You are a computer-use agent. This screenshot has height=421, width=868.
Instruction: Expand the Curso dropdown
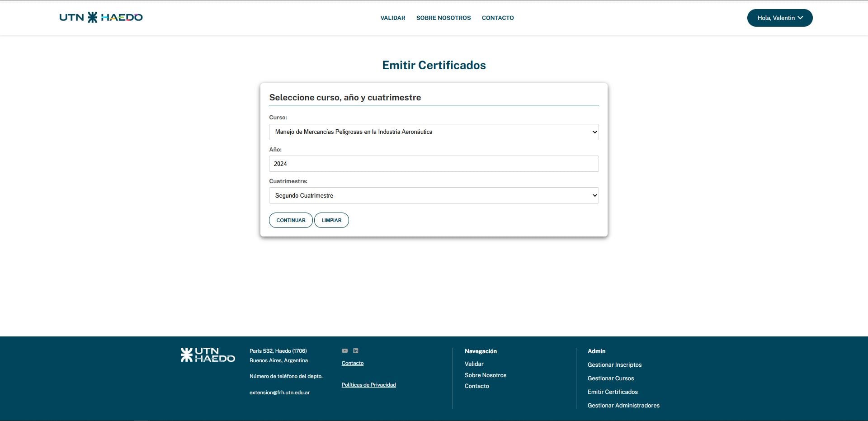coord(434,132)
